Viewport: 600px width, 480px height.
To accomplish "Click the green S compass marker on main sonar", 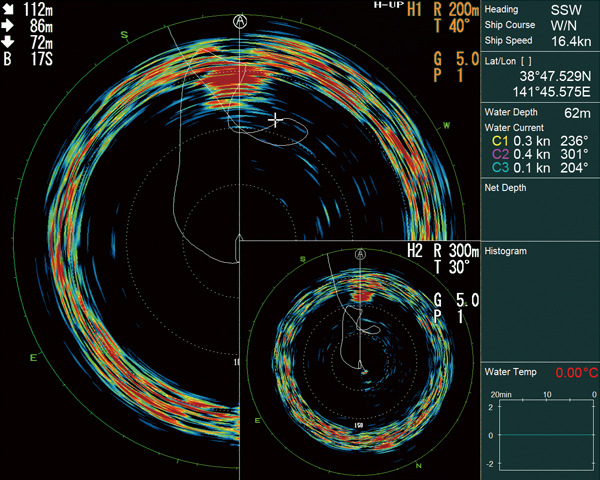I will (x=125, y=35).
